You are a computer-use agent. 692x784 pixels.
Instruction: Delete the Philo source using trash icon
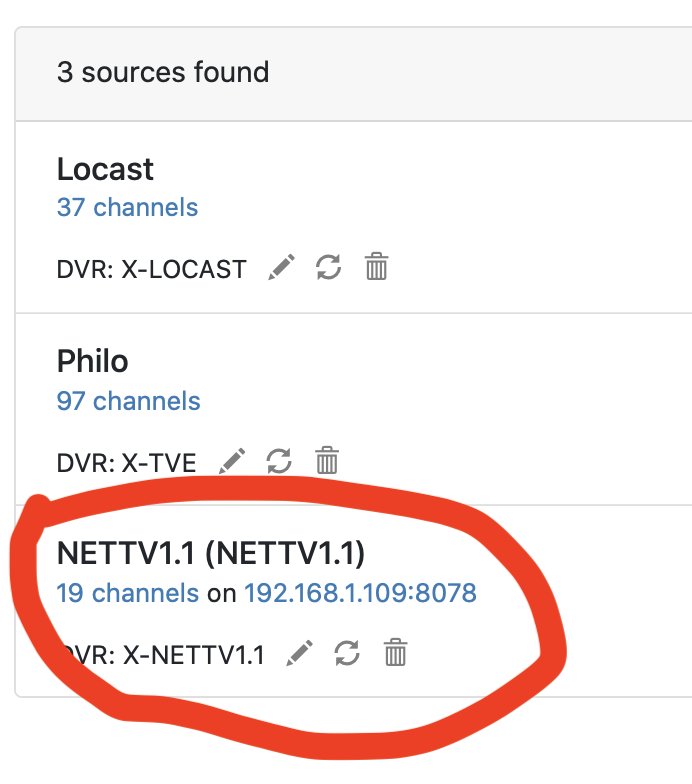tap(327, 461)
